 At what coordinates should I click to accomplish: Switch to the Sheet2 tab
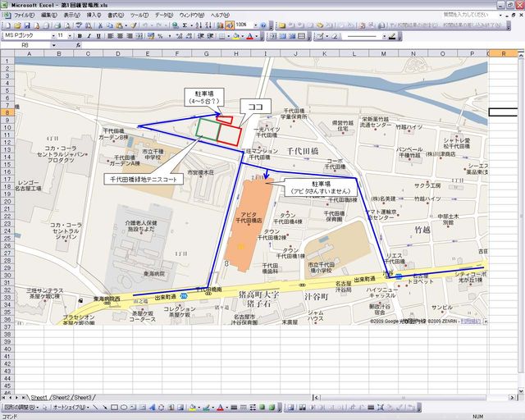click(x=61, y=397)
